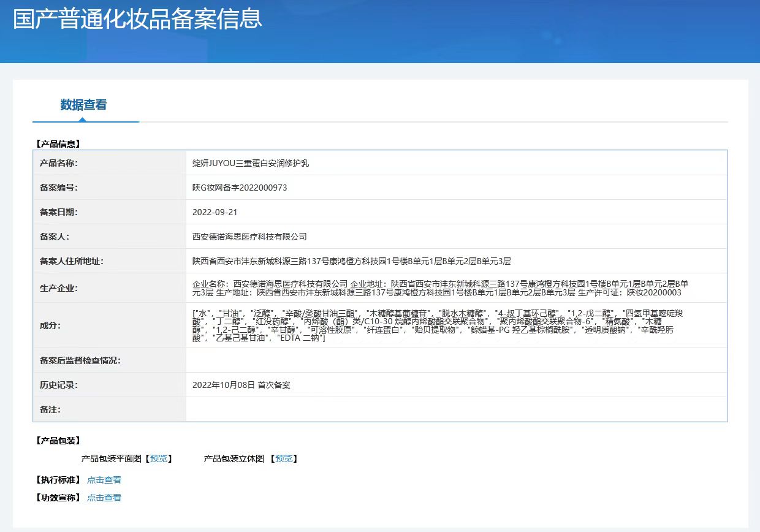Preview the 产品包装立体图 image

point(283,458)
